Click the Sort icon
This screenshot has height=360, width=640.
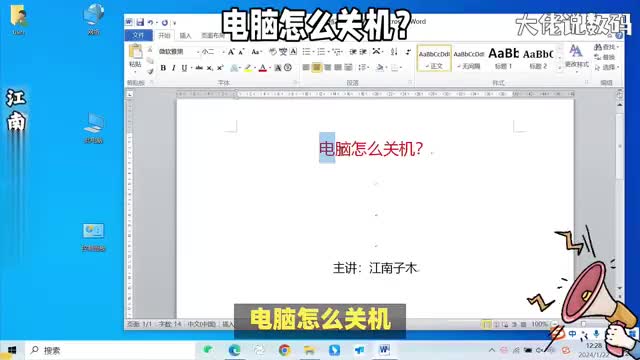point(394,52)
